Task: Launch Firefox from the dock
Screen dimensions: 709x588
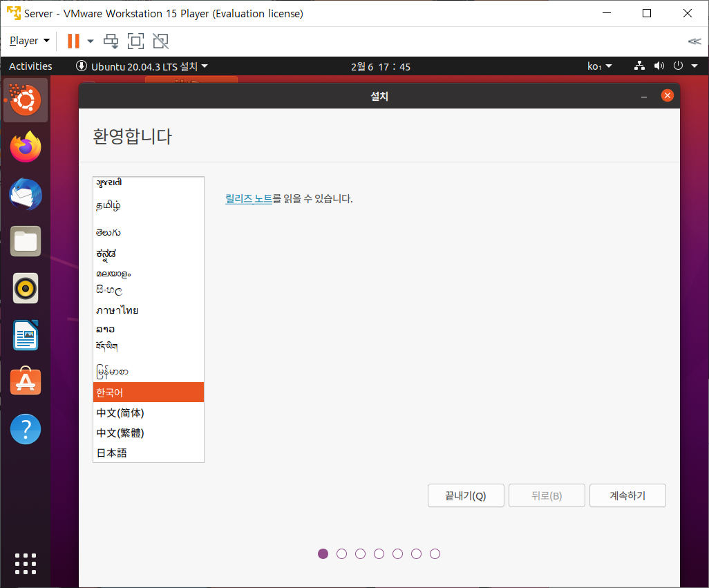Action: (26, 147)
